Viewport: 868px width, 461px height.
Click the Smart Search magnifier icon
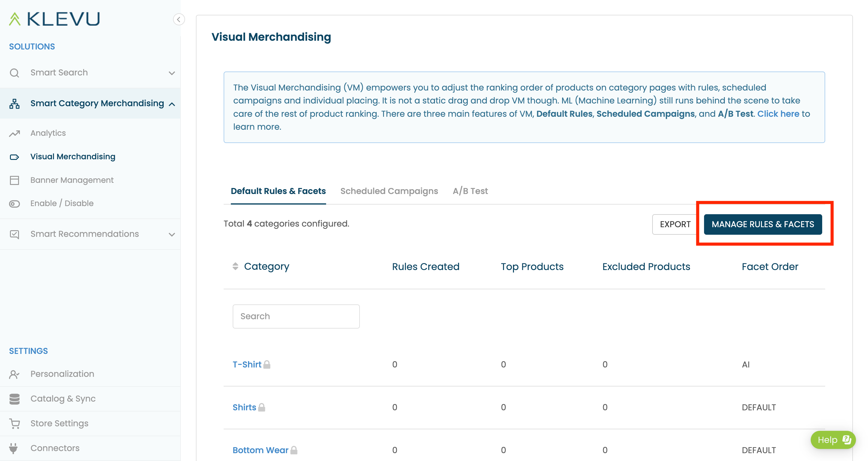14,73
